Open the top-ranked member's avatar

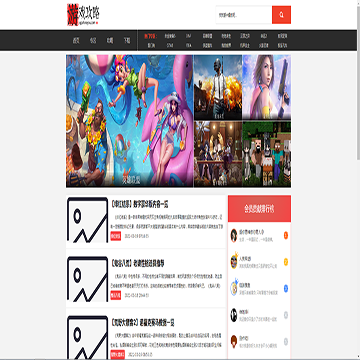click(234, 235)
